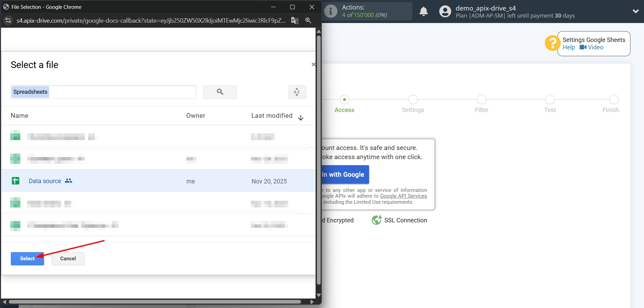Image resolution: width=644 pixels, height=308 pixels.
Task: Click the Select button
Action: (x=27, y=258)
